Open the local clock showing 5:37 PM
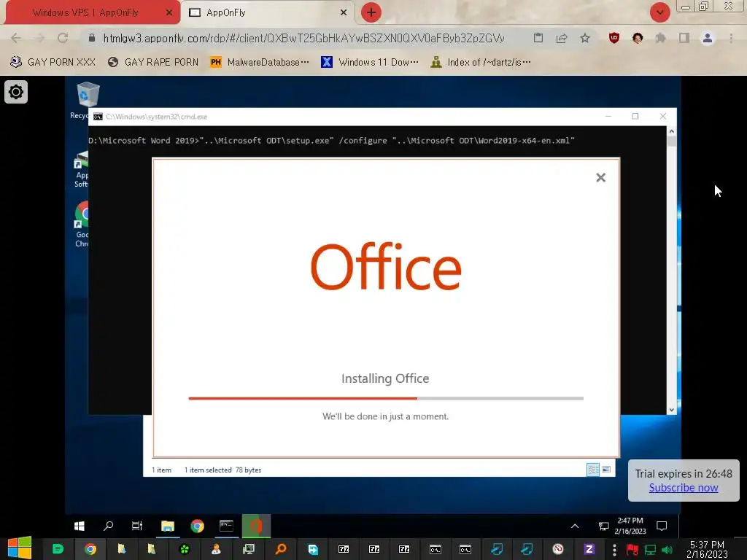This screenshot has height=560, width=747. click(707, 549)
